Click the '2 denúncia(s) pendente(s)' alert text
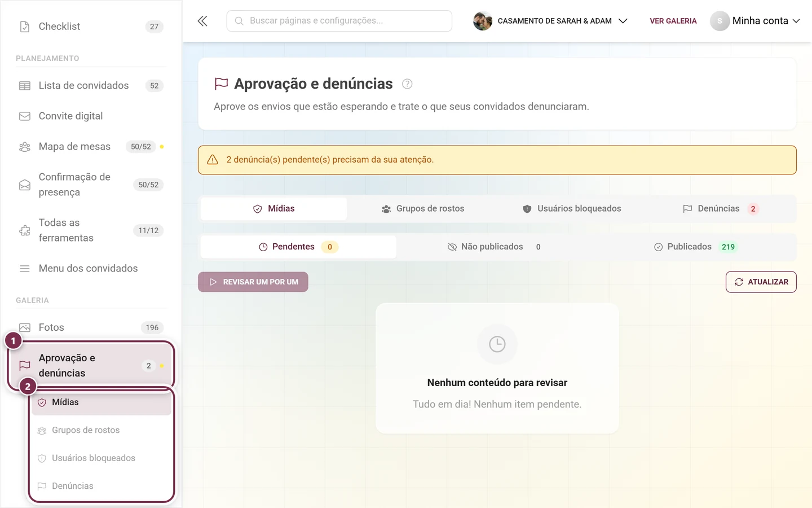 330,160
